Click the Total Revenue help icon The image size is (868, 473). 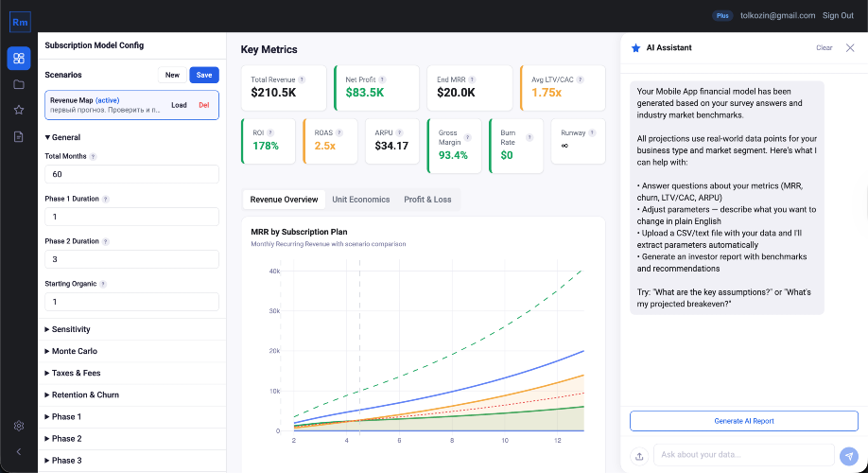(303, 79)
